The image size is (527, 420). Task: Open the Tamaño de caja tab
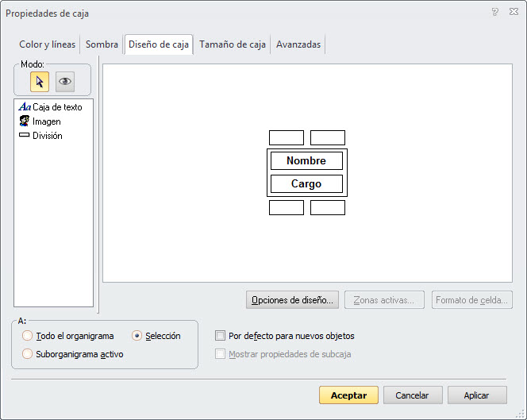[233, 44]
